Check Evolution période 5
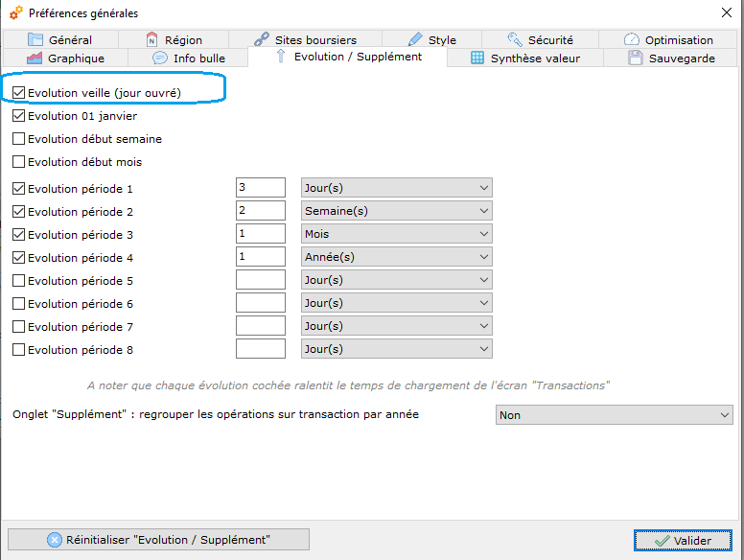Screen dimensions: 744x560 pos(18,280)
